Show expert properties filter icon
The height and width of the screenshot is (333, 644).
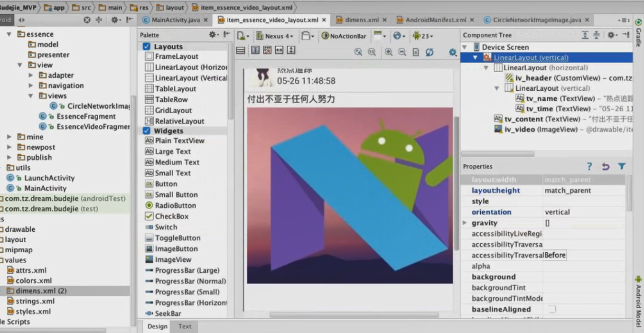click(x=622, y=166)
